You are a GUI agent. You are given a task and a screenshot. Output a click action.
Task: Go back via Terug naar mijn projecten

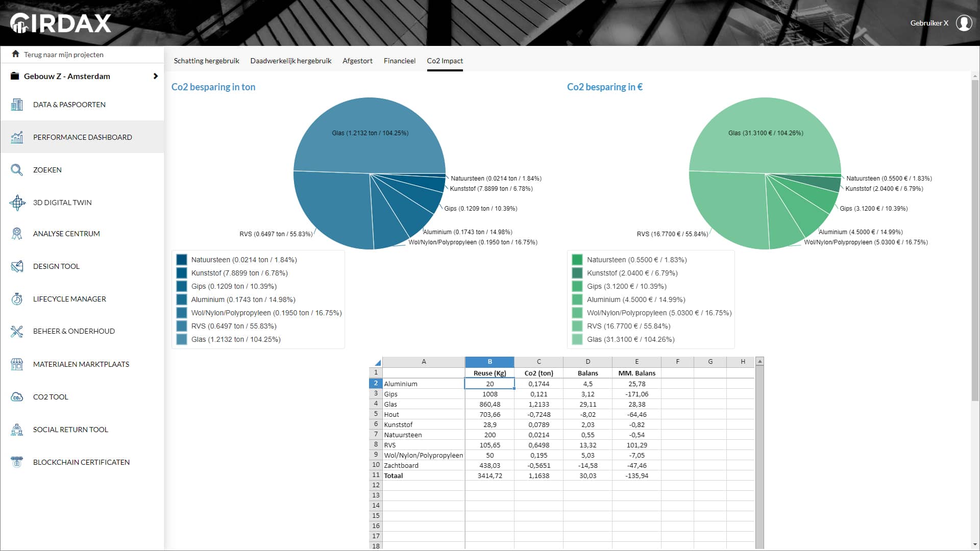click(63, 55)
